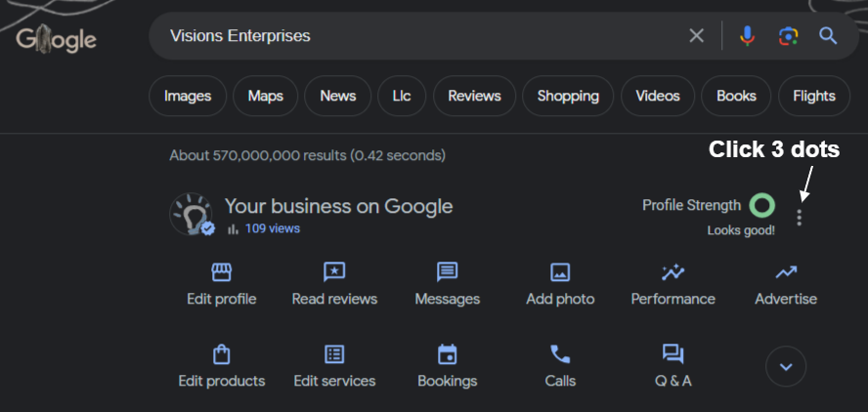Screen dimensions: 868x412
Task: Click the Performance sparkline icon
Action: (673, 272)
